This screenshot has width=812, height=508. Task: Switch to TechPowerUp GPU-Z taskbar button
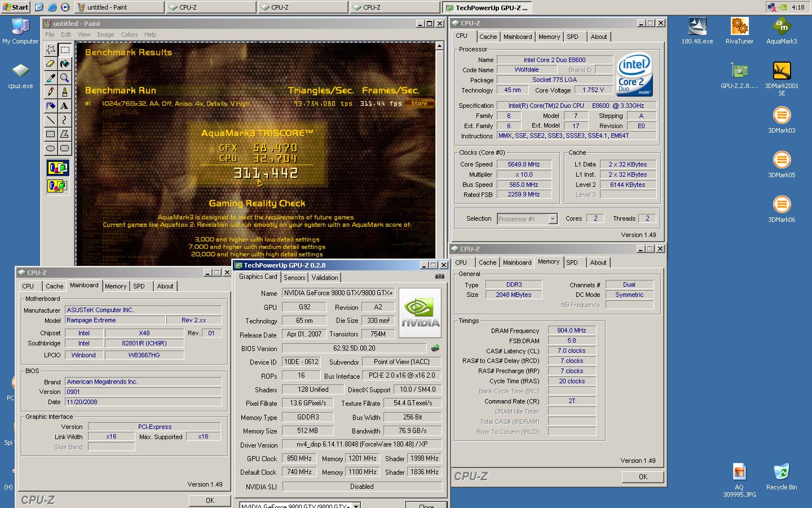(487, 7)
